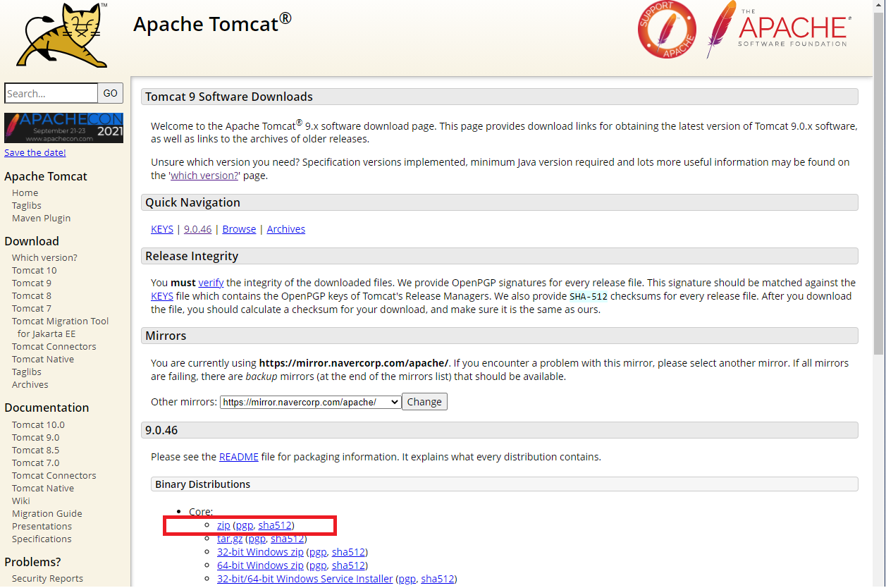The image size is (886, 588).
Task: Open the README file link
Action: 239,457
